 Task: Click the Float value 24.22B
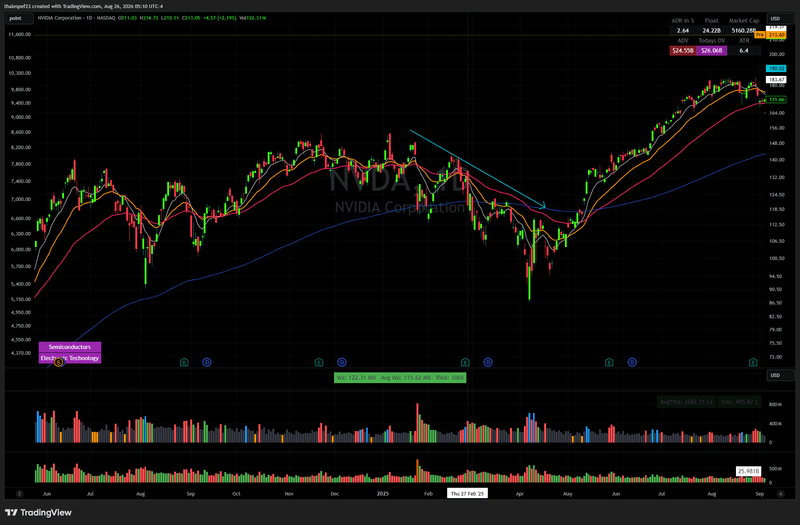click(x=712, y=31)
